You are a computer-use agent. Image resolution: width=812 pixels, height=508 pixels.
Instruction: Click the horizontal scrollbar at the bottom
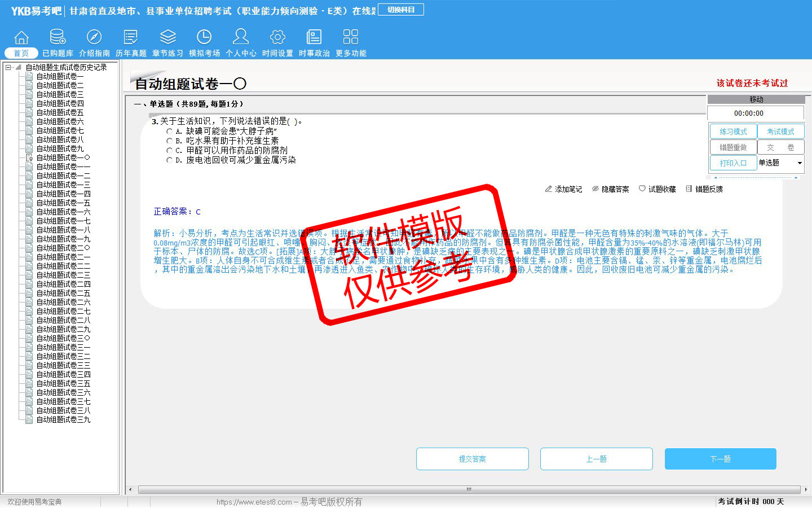tap(468, 489)
